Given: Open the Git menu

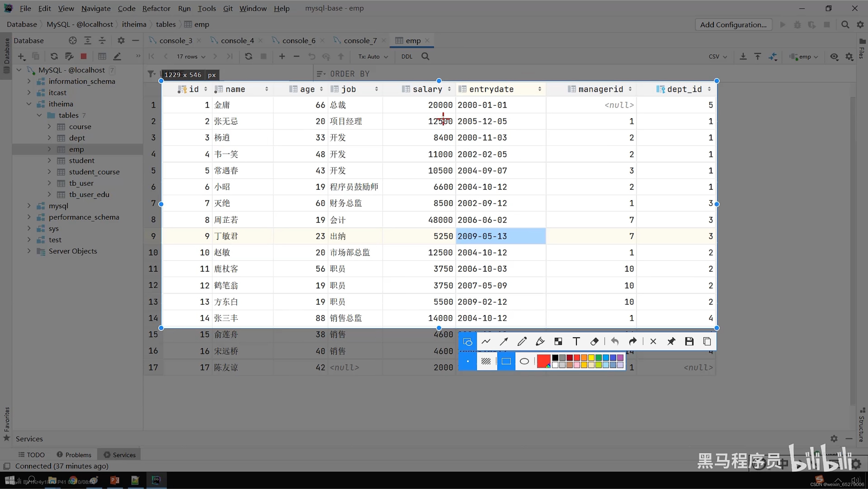Looking at the screenshot, I should (x=228, y=8).
